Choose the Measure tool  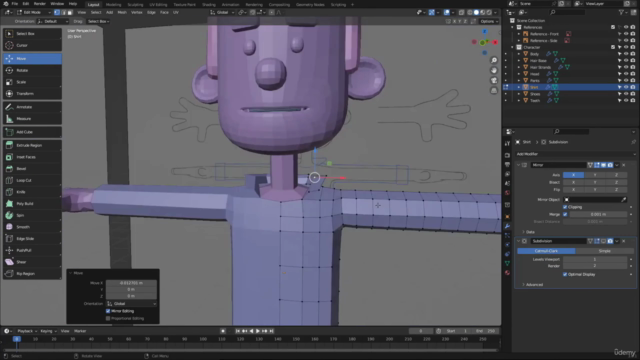(x=32, y=119)
